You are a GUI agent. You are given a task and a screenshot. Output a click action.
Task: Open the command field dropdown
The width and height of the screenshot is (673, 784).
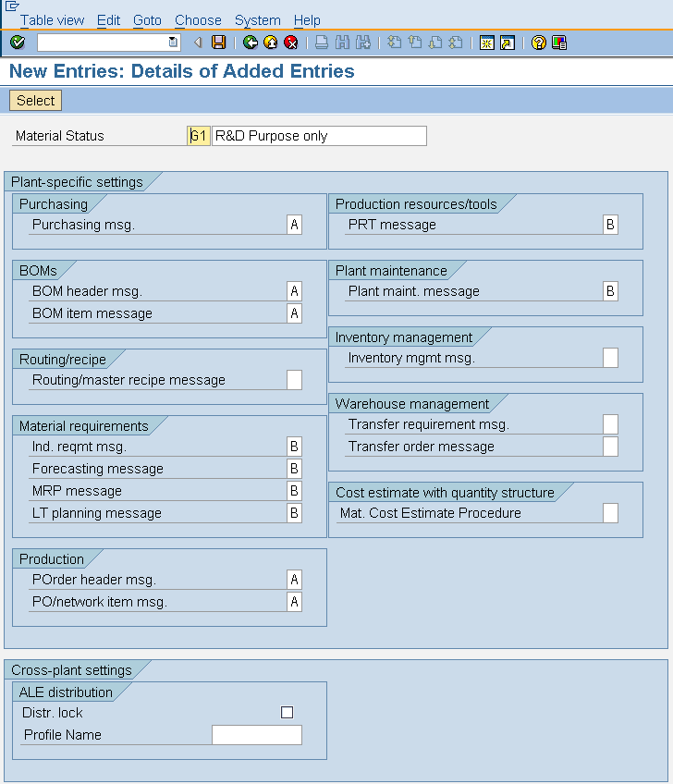pyautogui.click(x=172, y=41)
